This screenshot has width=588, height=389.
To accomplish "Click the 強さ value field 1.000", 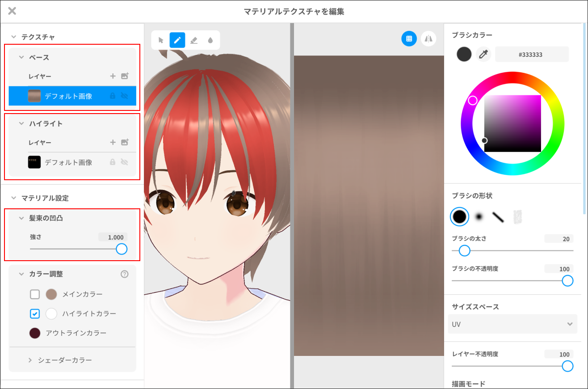I will pyautogui.click(x=113, y=237).
